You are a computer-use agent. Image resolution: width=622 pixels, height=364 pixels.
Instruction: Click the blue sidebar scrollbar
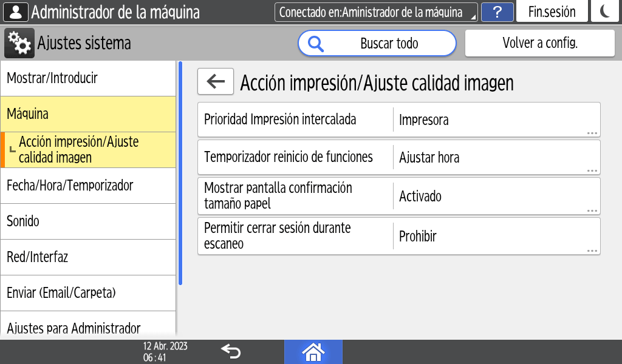(x=180, y=173)
